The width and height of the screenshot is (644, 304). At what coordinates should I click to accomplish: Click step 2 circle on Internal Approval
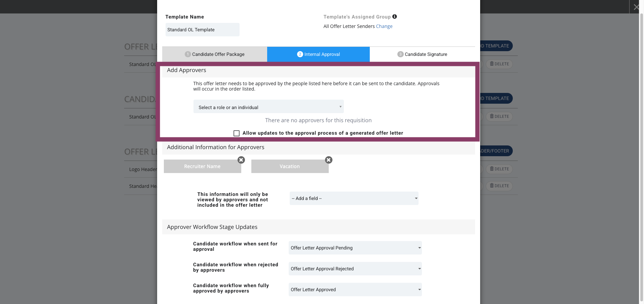[x=300, y=54]
